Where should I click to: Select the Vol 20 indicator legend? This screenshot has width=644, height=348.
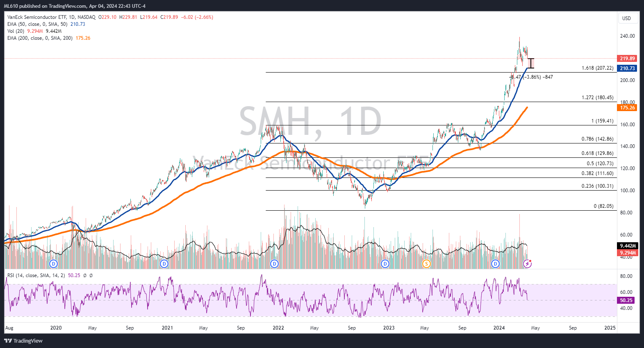coord(16,31)
